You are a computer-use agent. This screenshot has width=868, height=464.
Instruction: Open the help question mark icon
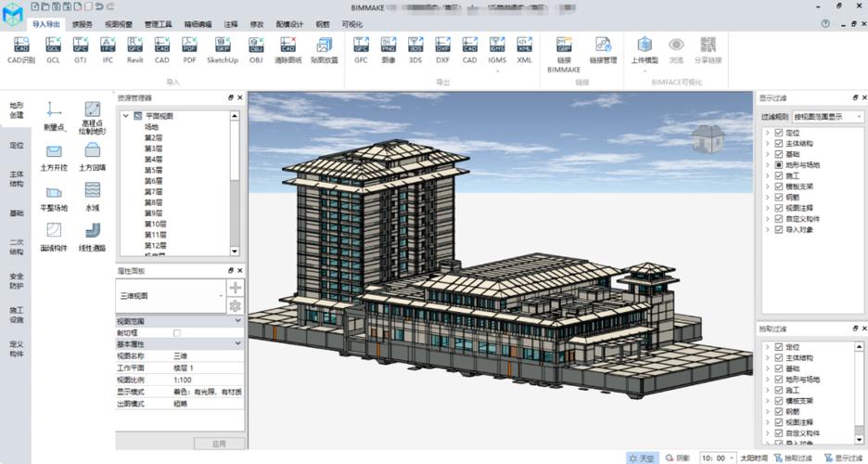coord(825,24)
